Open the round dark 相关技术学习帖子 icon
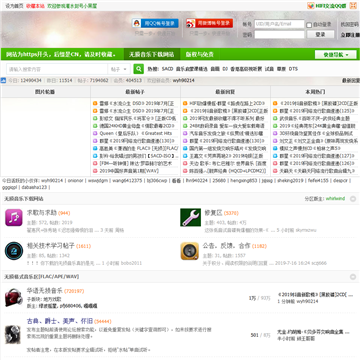Viewport: 360px width, 360px height. coord(14,251)
